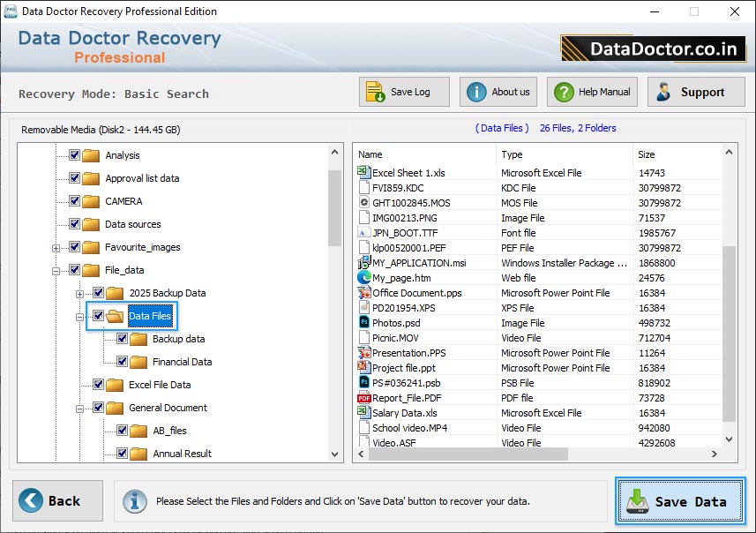
Task: Open About us info icon
Action: pos(476,92)
